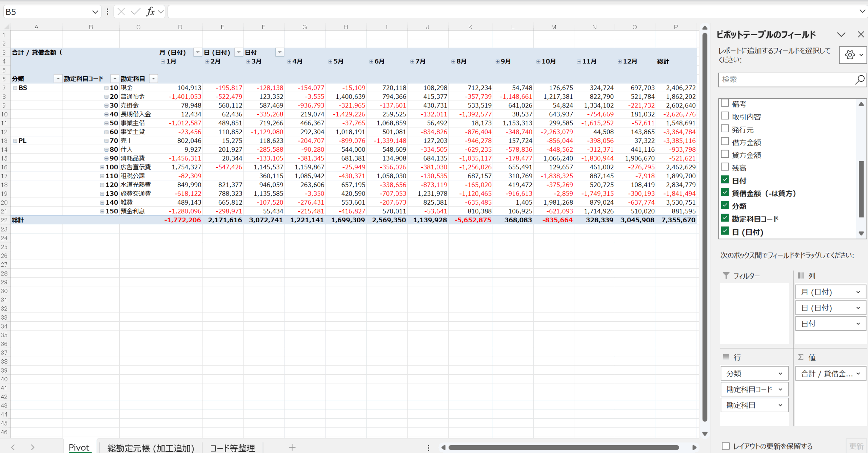Click the fx insert function icon

(150, 12)
